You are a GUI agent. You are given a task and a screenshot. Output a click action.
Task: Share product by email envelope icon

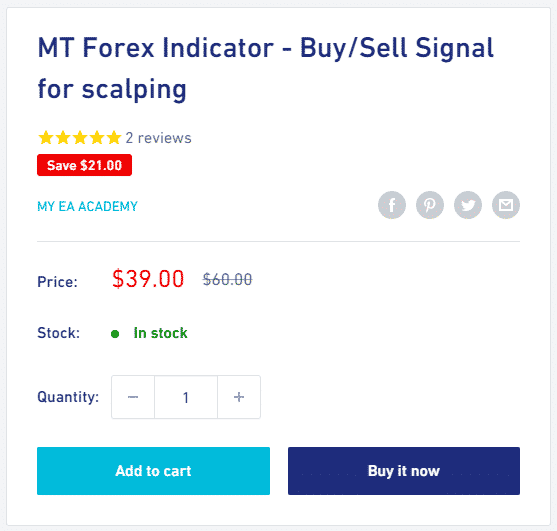pyautogui.click(x=506, y=205)
